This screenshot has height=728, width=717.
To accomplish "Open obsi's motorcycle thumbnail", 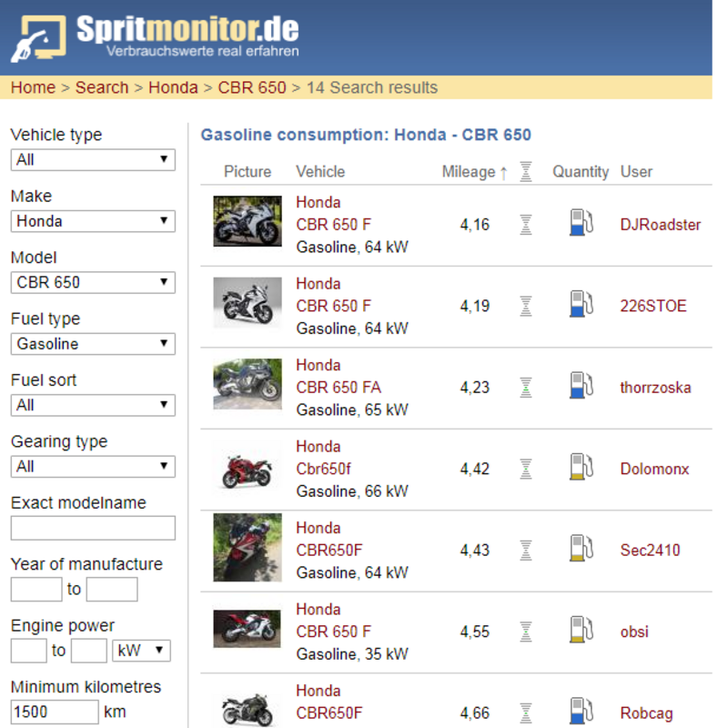I will 247,629.
